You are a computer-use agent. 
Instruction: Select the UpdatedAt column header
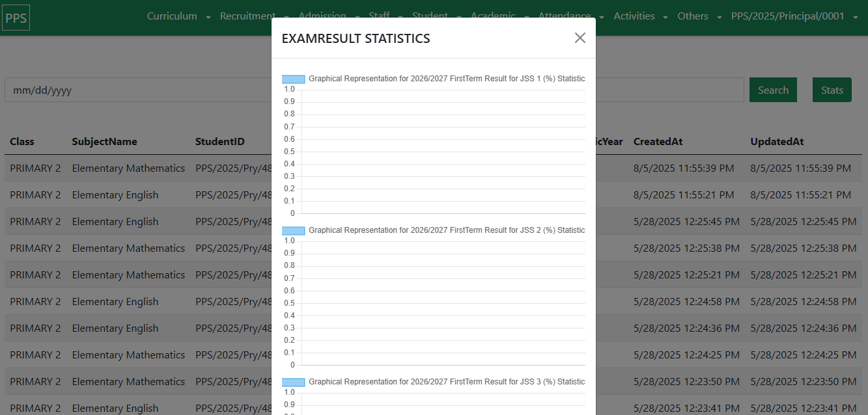tap(777, 142)
